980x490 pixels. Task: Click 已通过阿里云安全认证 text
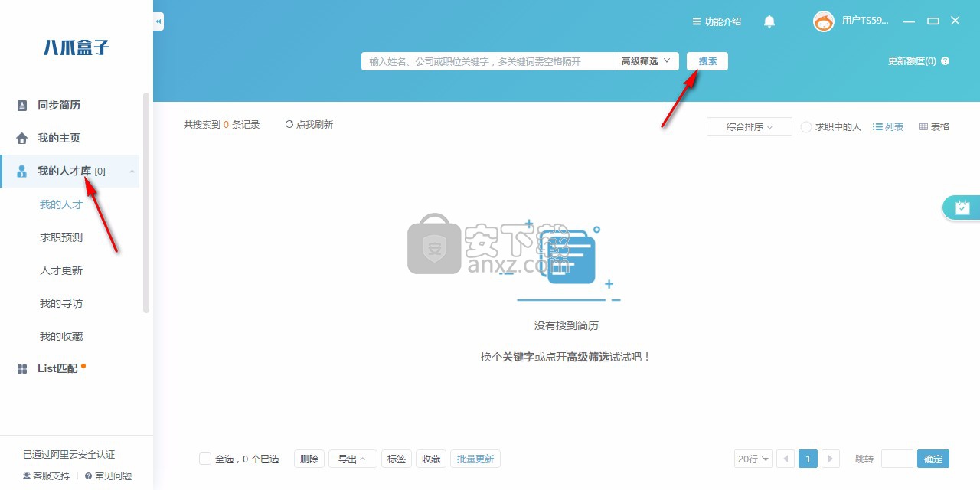(69, 454)
